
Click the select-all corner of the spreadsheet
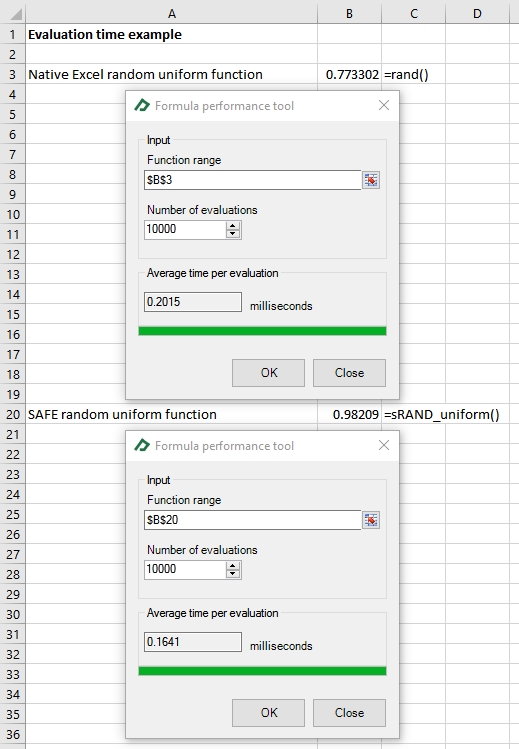click(x=13, y=13)
